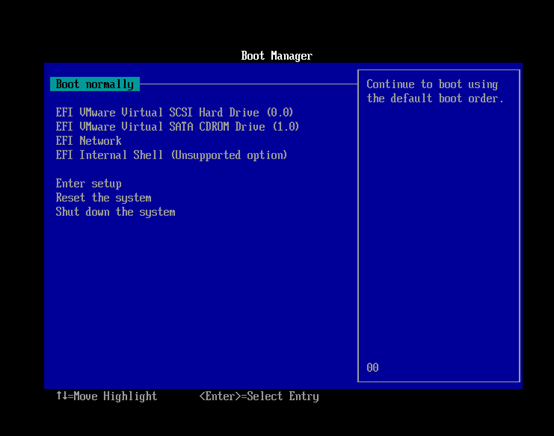Click the Boot Manager title text

pyautogui.click(x=277, y=56)
